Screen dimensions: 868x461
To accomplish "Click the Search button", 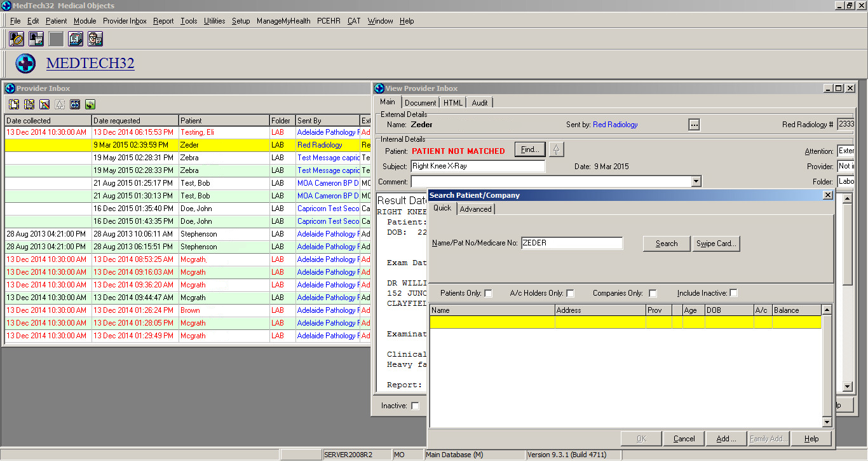I will [x=667, y=244].
